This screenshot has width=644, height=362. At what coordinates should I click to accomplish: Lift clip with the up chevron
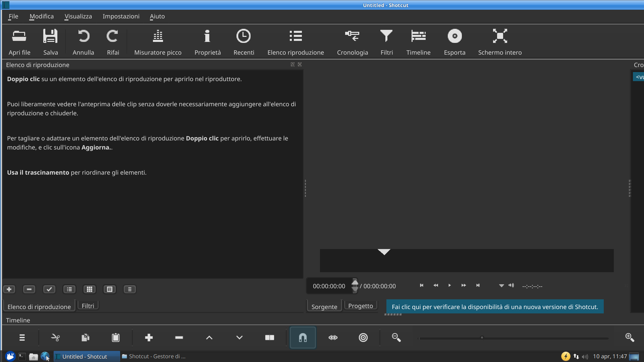pos(209,338)
